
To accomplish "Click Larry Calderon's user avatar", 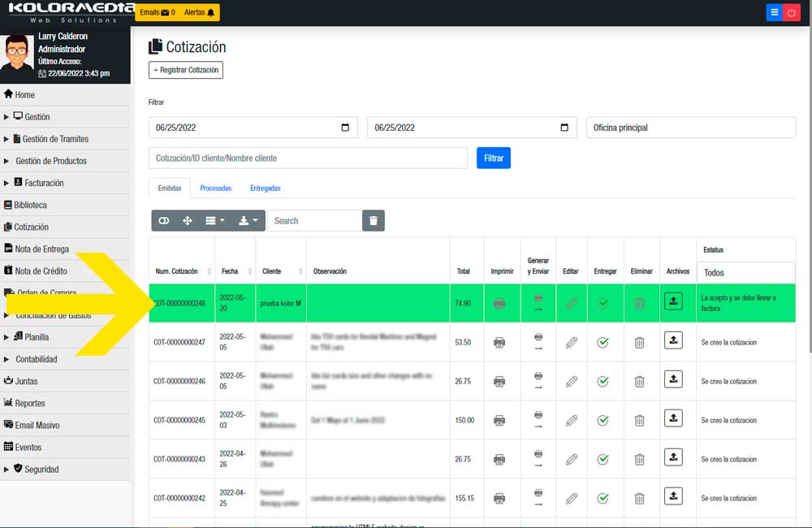I will tap(17, 52).
